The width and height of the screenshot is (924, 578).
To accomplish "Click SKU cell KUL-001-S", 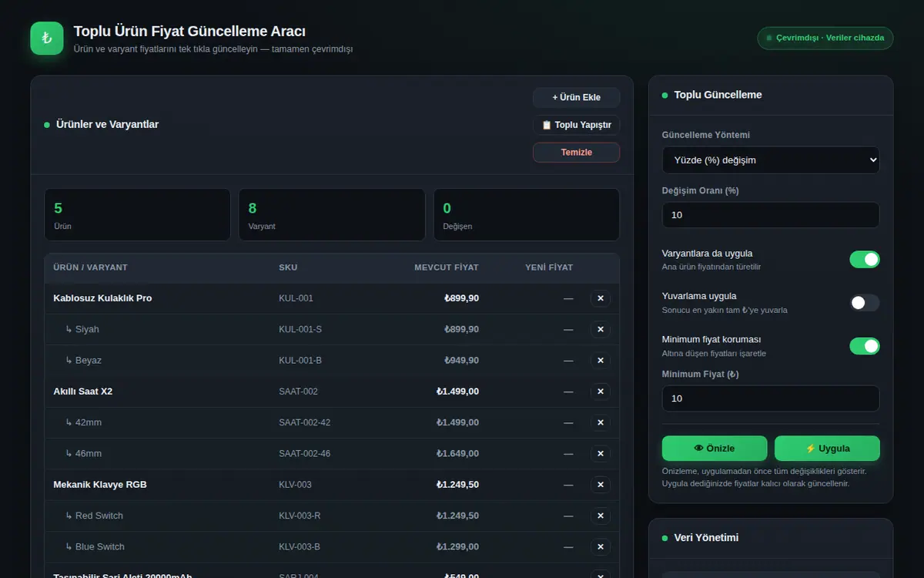I will pos(300,329).
